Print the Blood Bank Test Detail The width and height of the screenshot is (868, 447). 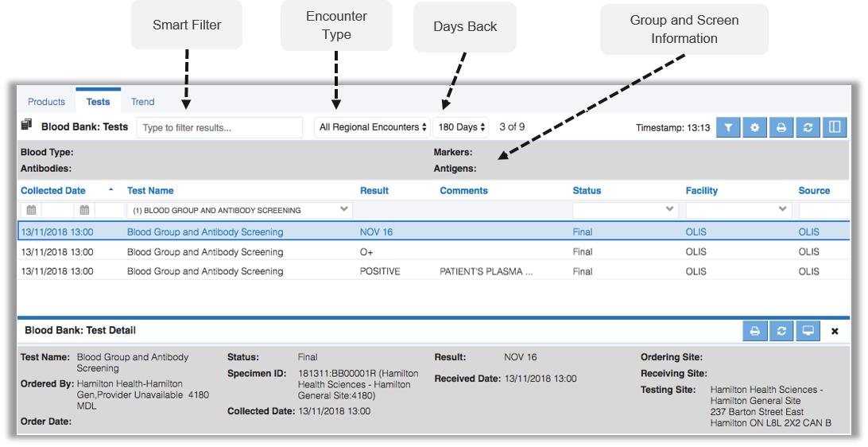click(x=755, y=331)
